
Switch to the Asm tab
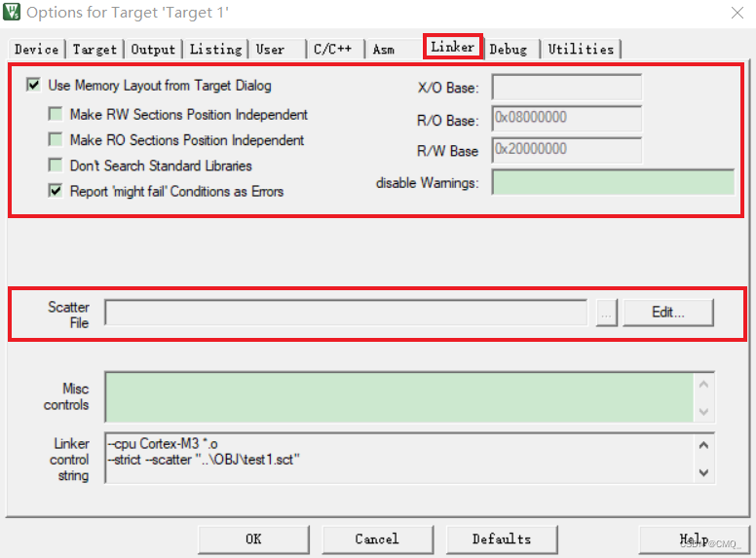393,49
